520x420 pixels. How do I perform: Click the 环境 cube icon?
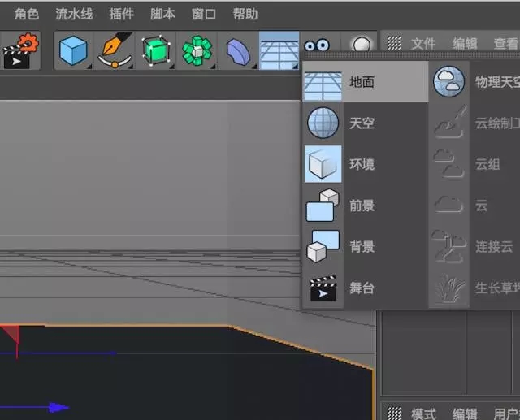(323, 164)
